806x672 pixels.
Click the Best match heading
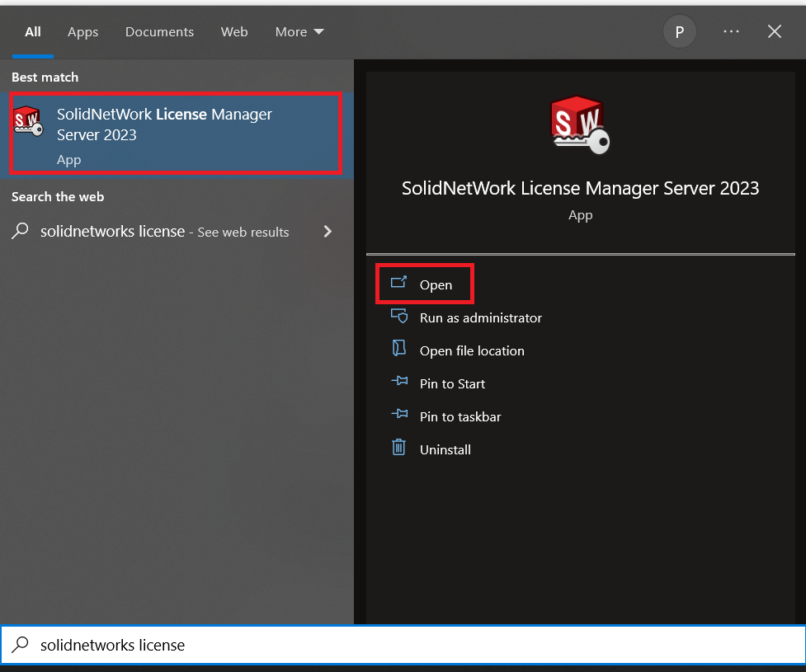pos(45,77)
